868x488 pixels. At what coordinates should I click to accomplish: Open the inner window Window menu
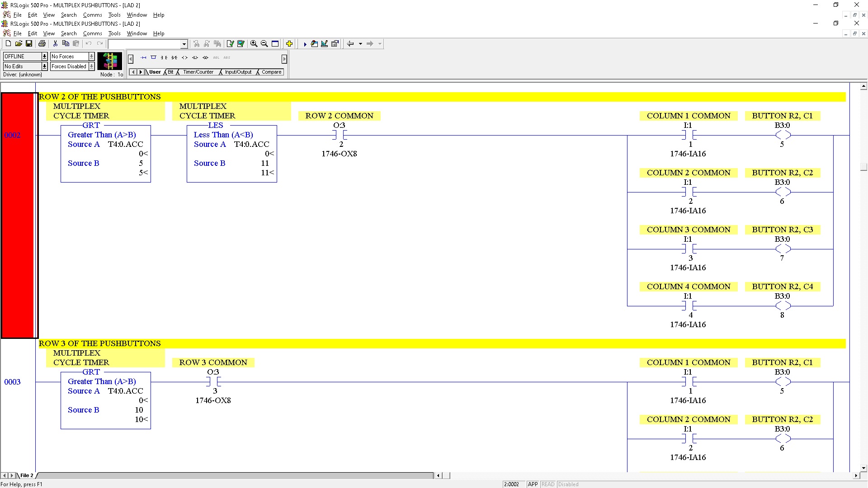coord(137,33)
